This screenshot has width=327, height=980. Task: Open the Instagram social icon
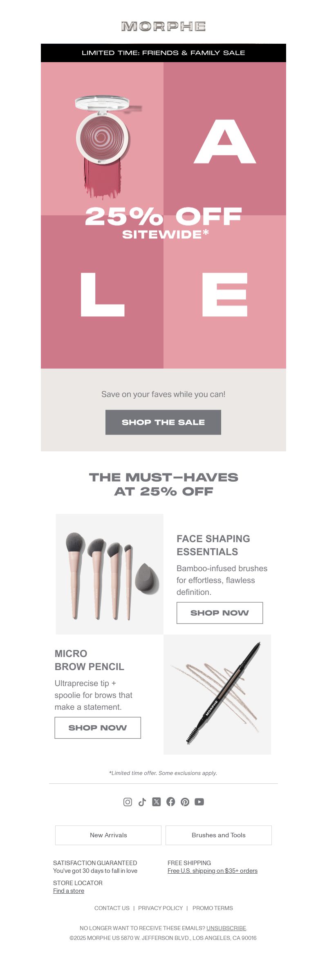coord(128,802)
